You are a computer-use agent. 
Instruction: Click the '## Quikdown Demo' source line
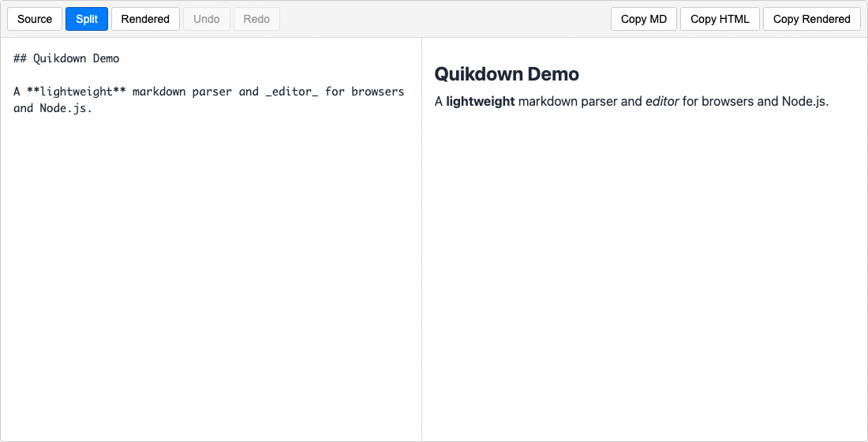pos(66,58)
